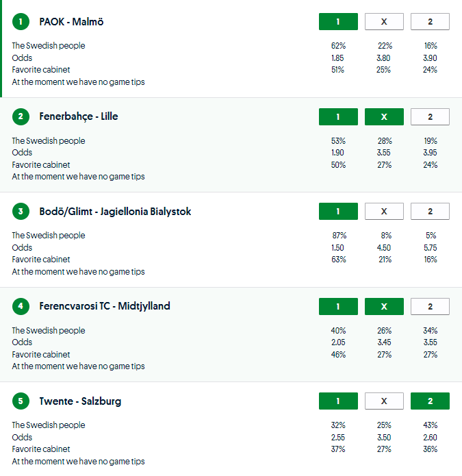
Task: Open the Twente - Salzburg match title
Action: click(80, 401)
